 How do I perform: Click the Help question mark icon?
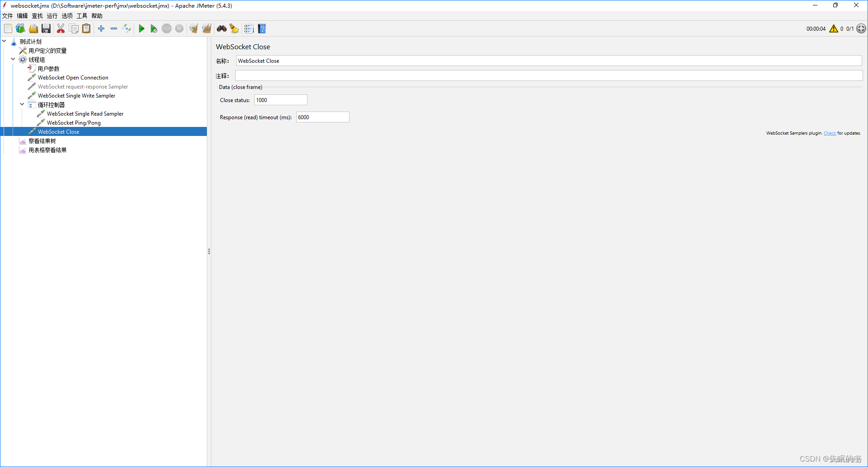click(262, 29)
